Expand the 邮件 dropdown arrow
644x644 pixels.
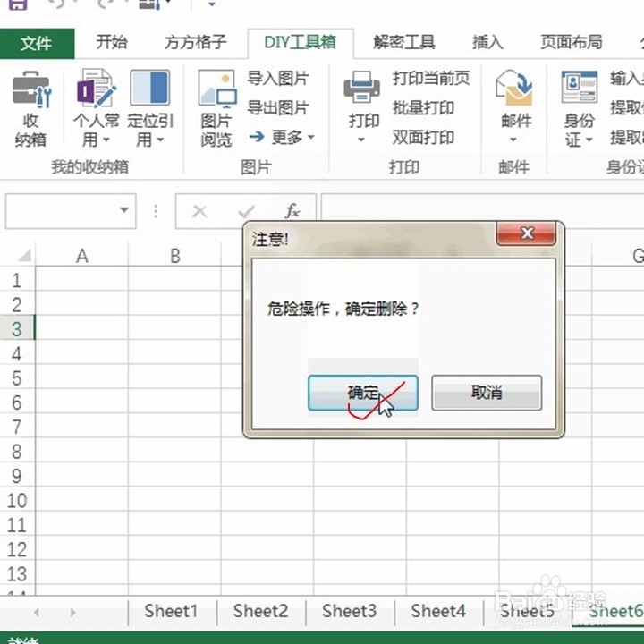click(x=513, y=140)
